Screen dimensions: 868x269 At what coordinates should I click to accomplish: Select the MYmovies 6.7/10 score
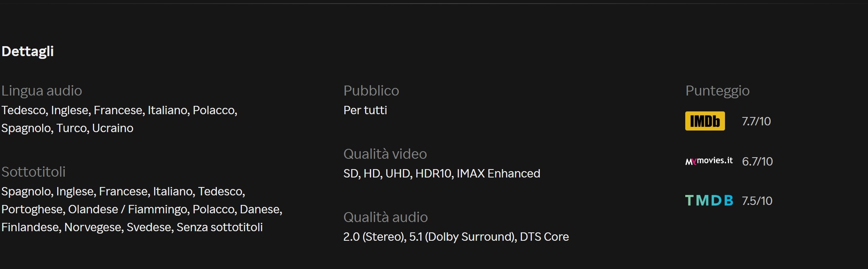pyautogui.click(x=757, y=161)
